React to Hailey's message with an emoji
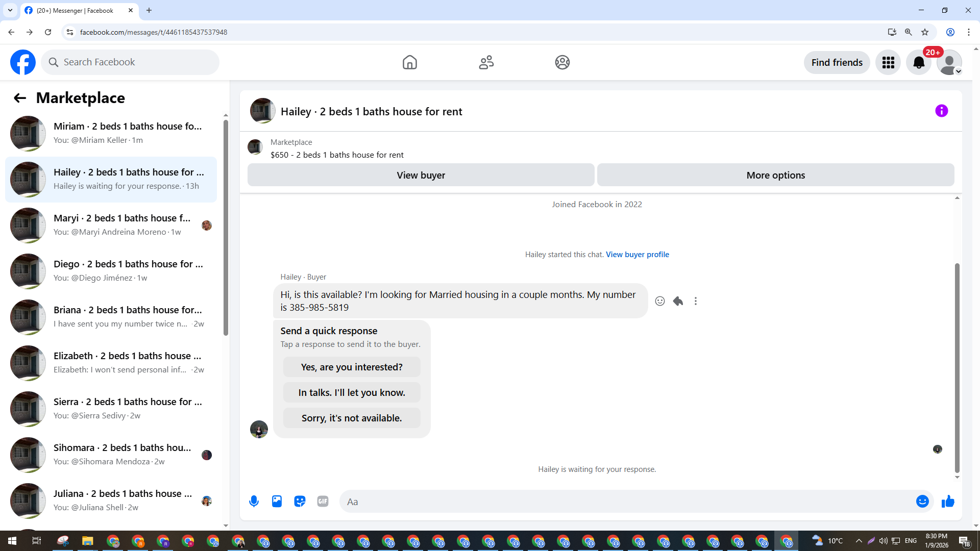The height and width of the screenshot is (551, 980). tap(660, 301)
